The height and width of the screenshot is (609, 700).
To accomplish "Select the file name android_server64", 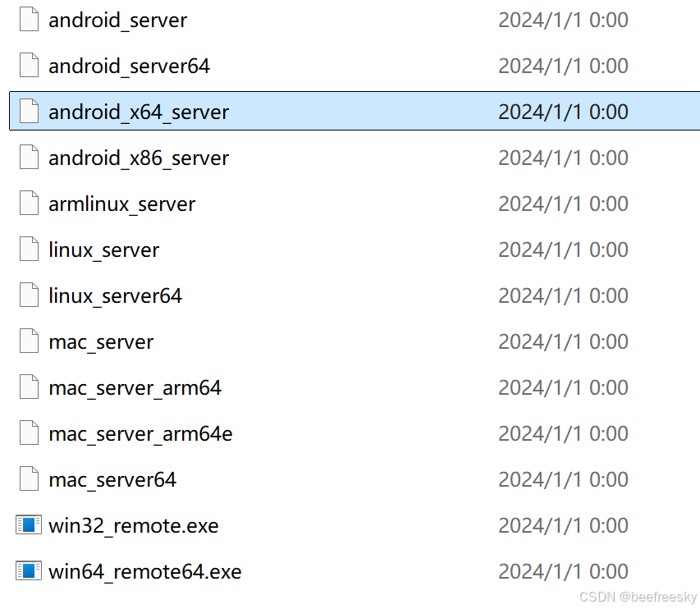I will point(130,66).
